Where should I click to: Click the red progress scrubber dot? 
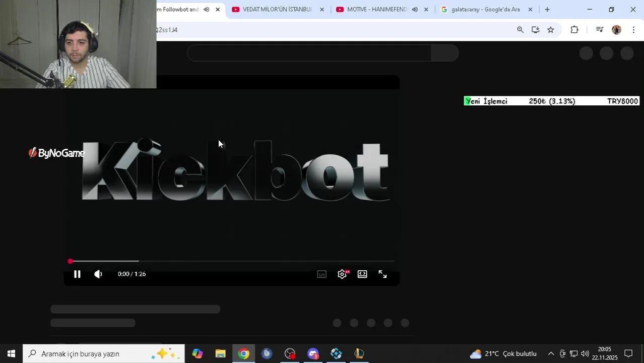(x=70, y=261)
